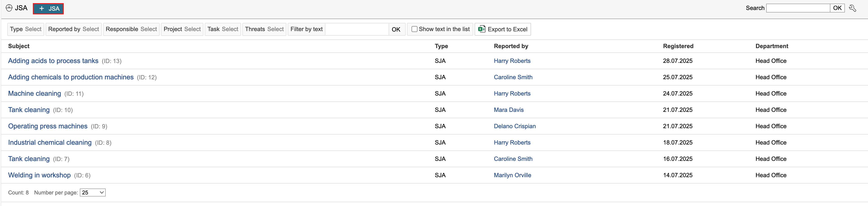Click the wrench settings icon
The image size is (868, 206).
point(853,8)
